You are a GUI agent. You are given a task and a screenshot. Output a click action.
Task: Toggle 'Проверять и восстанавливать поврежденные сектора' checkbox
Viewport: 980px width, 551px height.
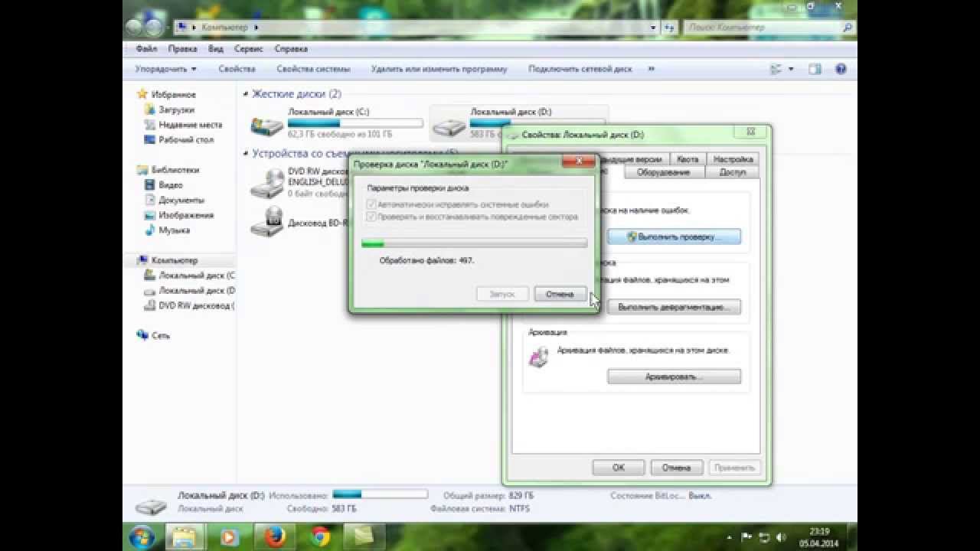pyautogui.click(x=372, y=217)
